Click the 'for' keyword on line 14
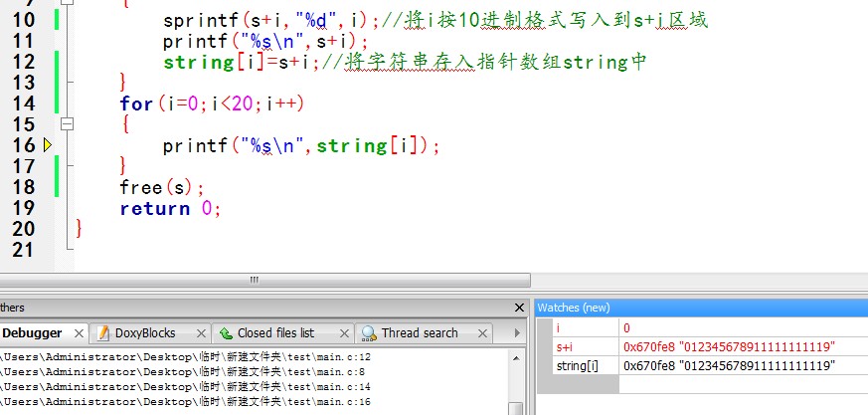The width and height of the screenshot is (868, 415). [x=136, y=104]
